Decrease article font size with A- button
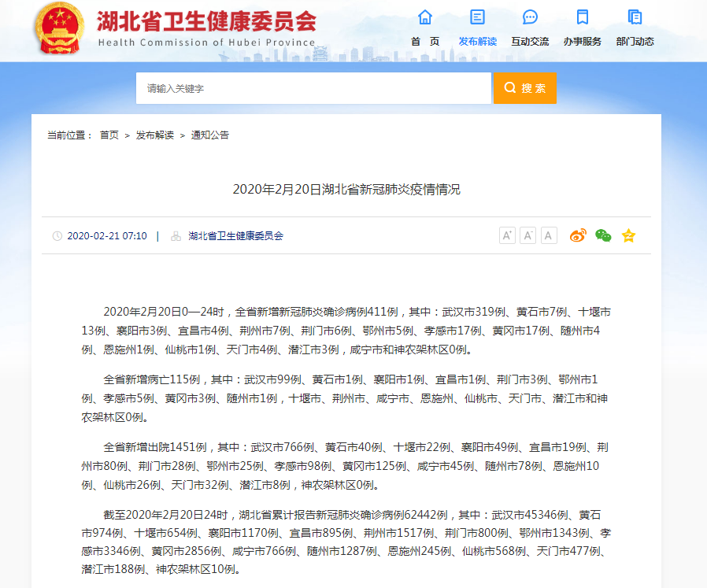This screenshot has width=707, height=588. (527, 235)
